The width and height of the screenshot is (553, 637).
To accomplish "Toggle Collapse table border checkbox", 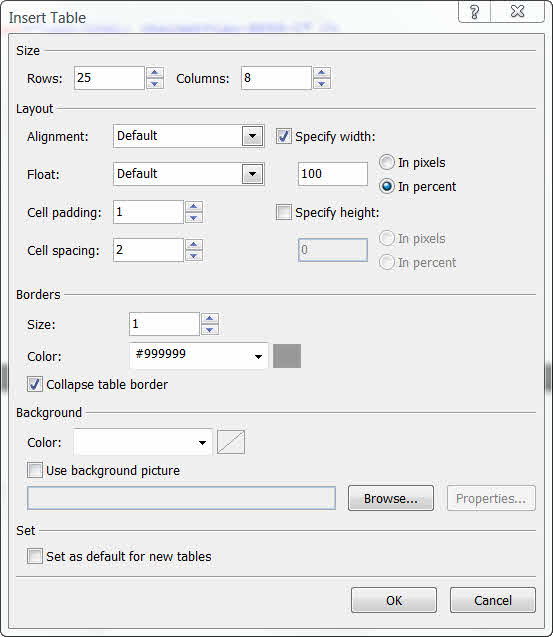I will [x=35, y=384].
